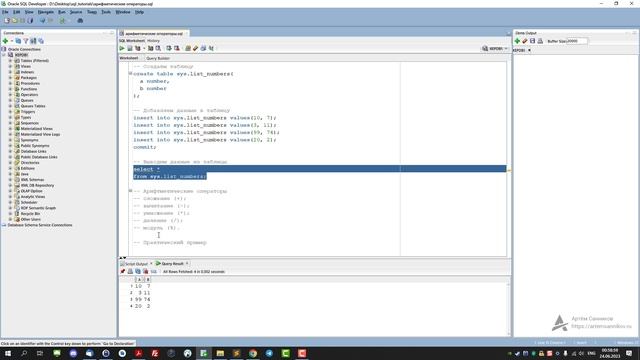Select the Triggers tree item
This screenshot has width=640, height=360.
coord(28,111)
